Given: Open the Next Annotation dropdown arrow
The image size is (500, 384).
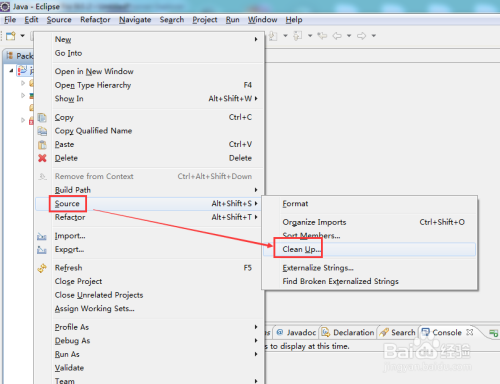Looking at the screenshot, I should pos(285,35).
